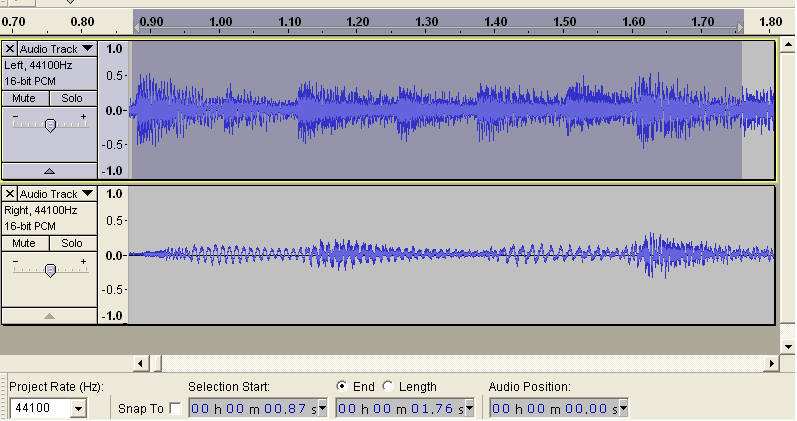Click the 'Project Rate (Hz):' label

56,387
